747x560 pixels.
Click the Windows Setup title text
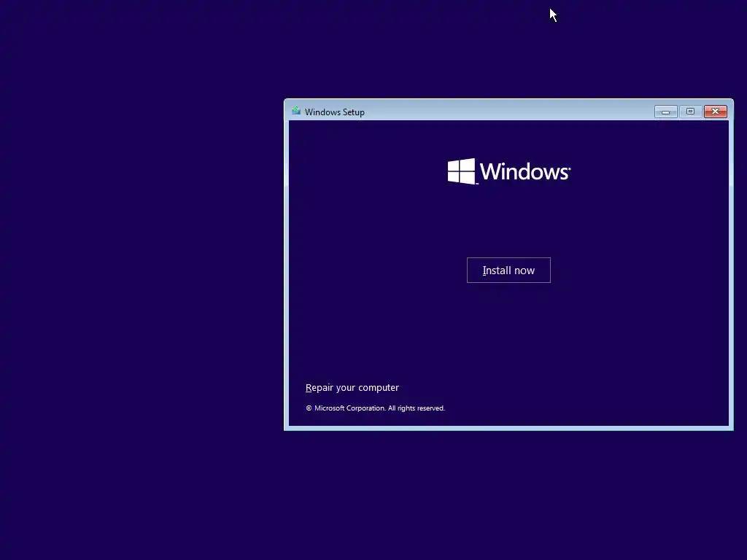point(334,112)
